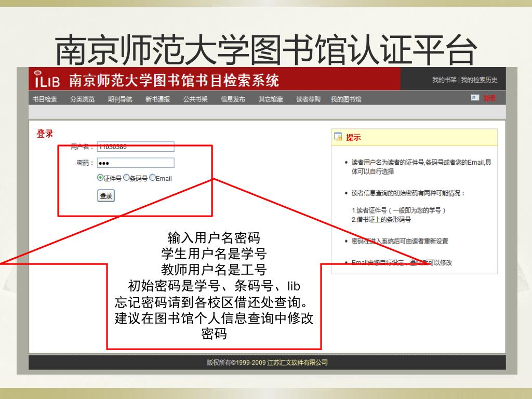Click the 提示 panel title
Image resolution: width=532 pixels, height=399 pixels.
[353, 137]
